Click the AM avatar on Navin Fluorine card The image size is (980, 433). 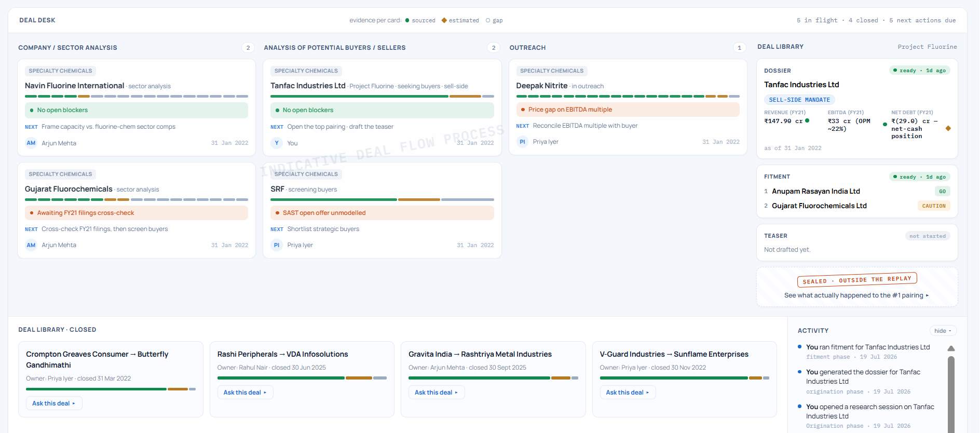[x=31, y=143]
